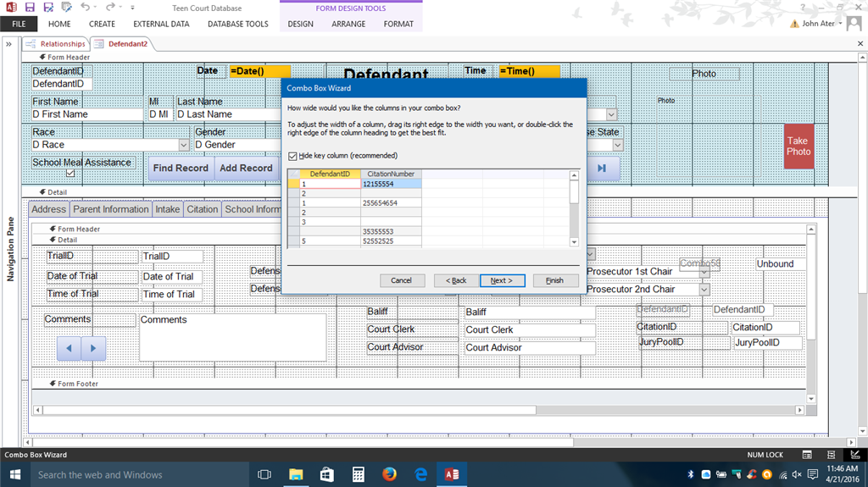
Task: Click the Back button in wizard
Action: [x=456, y=280]
